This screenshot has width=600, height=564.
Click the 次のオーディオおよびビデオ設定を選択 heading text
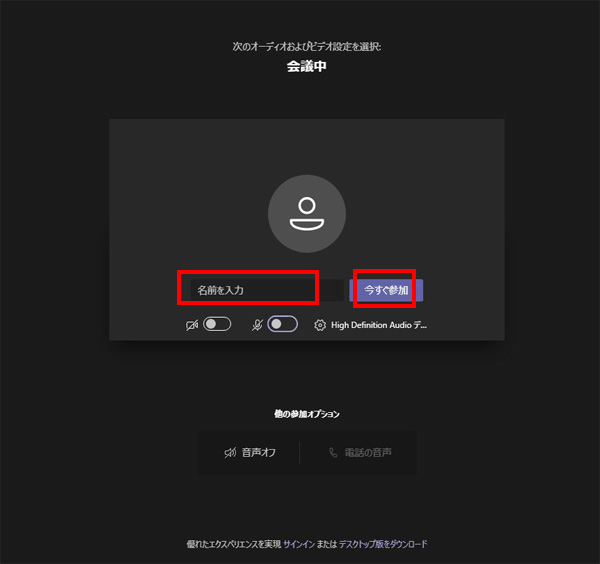point(306,46)
